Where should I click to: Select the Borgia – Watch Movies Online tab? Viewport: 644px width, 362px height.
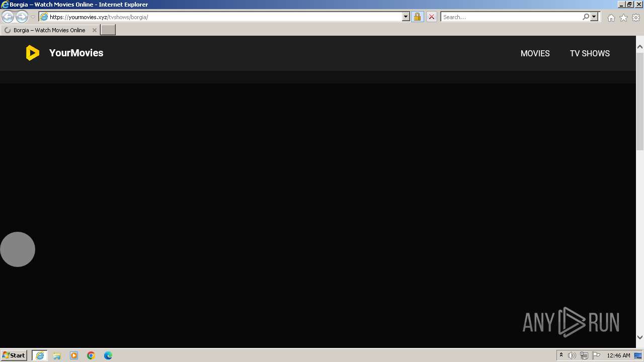click(x=49, y=30)
